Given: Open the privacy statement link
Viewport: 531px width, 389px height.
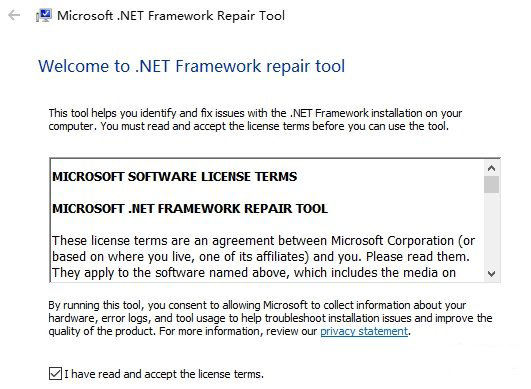Looking at the screenshot, I should [x=364, y=331].
